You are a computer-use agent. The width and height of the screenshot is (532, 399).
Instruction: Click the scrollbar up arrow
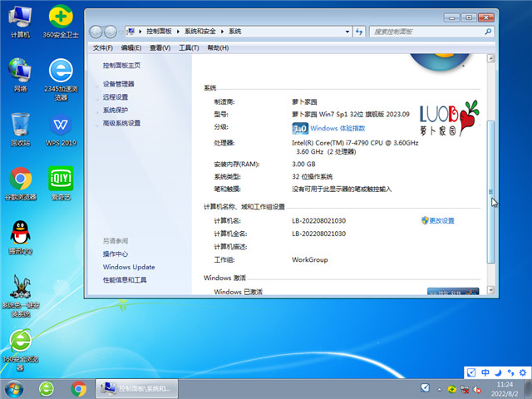coord(490,58)
